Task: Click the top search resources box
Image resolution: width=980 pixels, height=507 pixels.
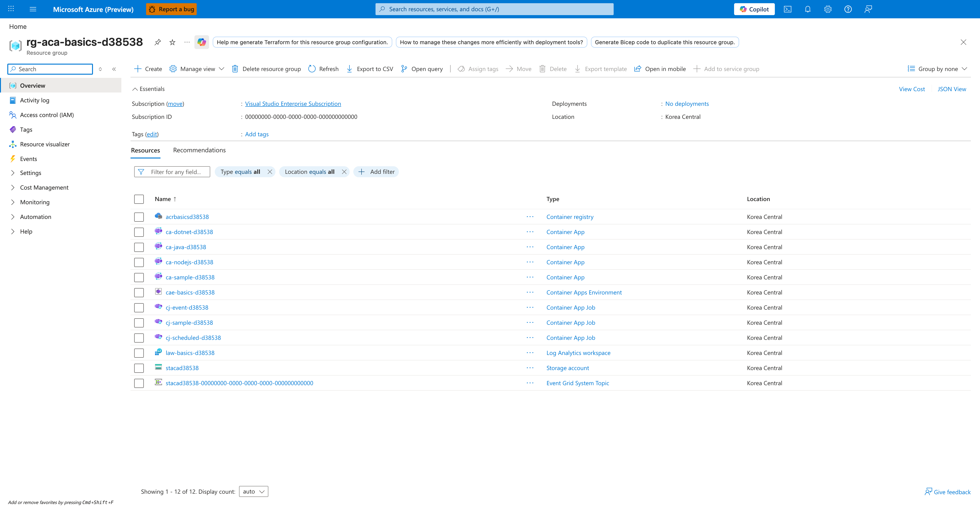Action: [x=494, y=9]
